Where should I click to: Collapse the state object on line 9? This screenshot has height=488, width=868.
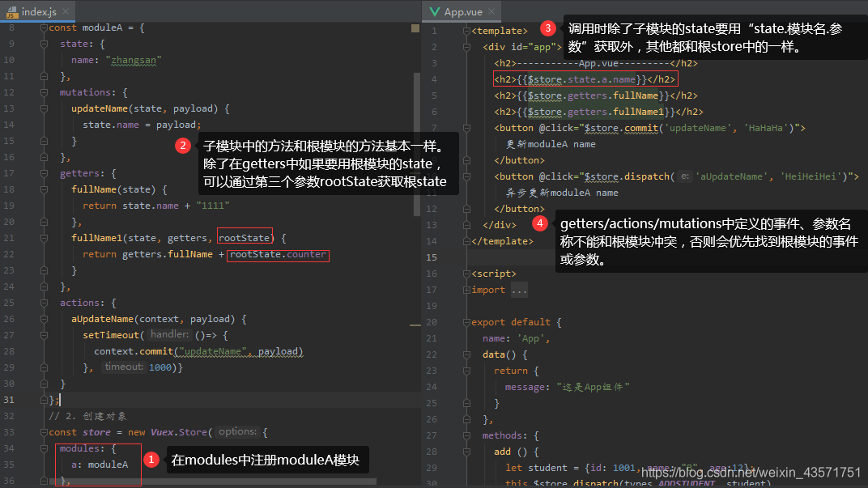coord(44,44)
